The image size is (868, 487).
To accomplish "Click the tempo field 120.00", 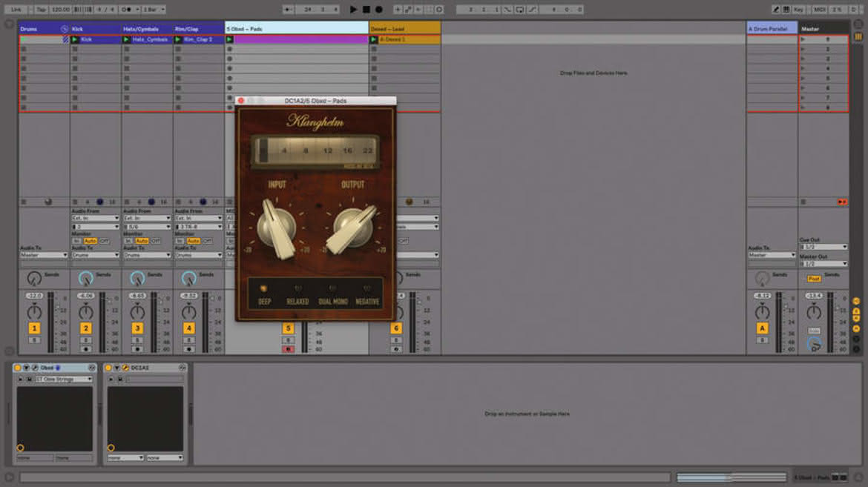I will click(60, 10).
